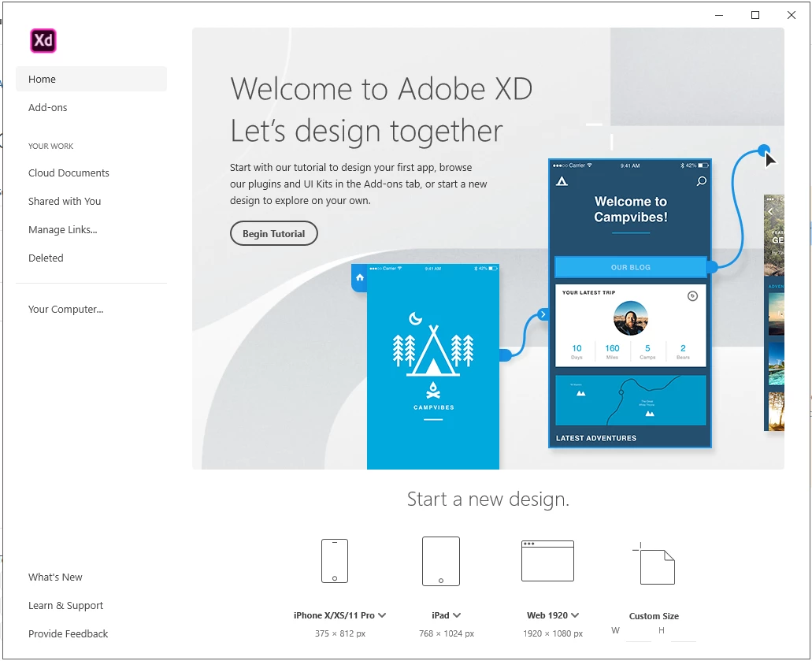Viewport: 812px width, 661px height.
Task: Open the Home section
Action: (91, 79)
